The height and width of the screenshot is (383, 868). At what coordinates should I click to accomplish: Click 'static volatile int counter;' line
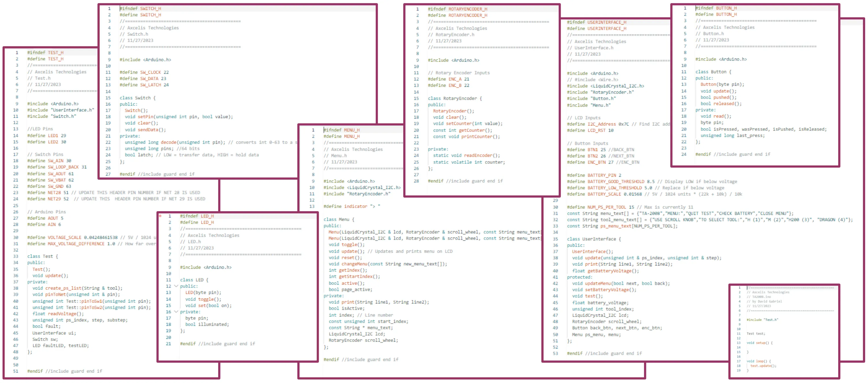pos(469,162)
